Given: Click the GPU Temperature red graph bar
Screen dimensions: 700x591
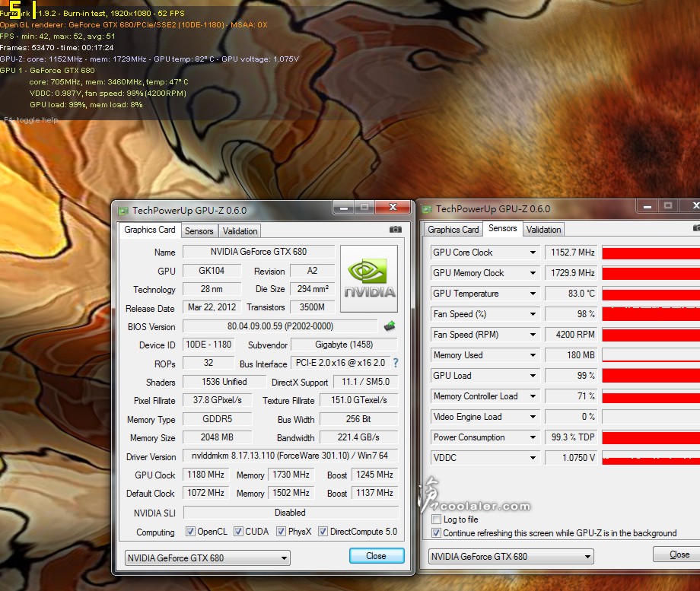Looking at the screenshot, I should pos(651,294).
